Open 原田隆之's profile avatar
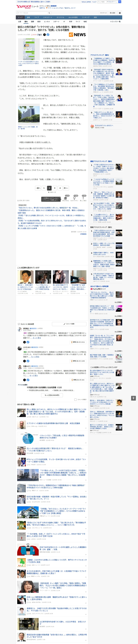Screen dimensions: 138x644 (20, 329)
